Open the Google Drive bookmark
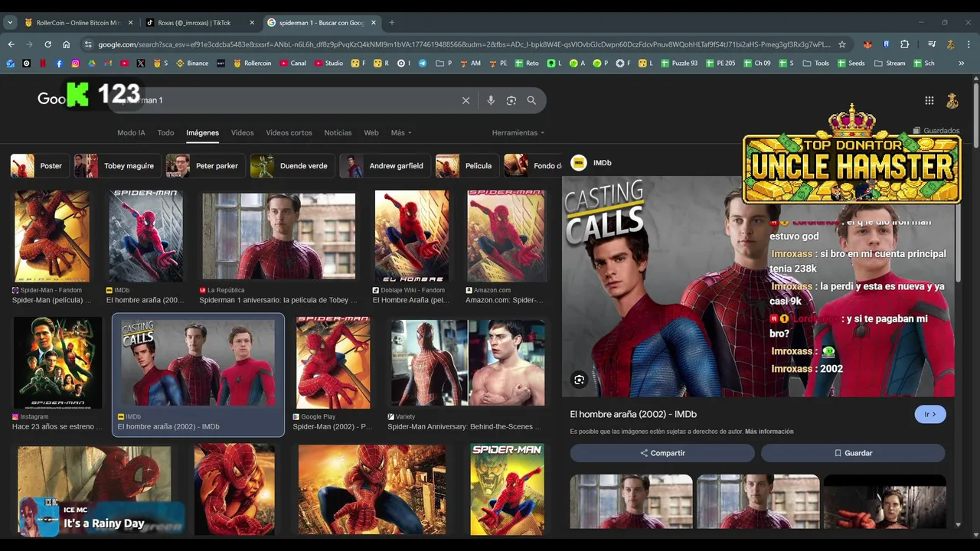The height and width of the screenshot is (551, 980). click(92, 64)
